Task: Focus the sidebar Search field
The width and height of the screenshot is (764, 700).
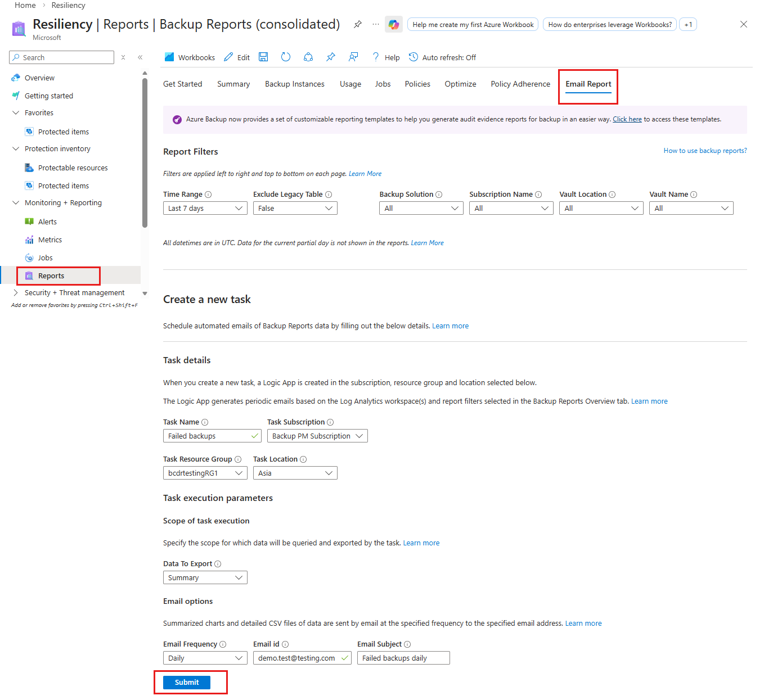Action: tap(62, 57)
